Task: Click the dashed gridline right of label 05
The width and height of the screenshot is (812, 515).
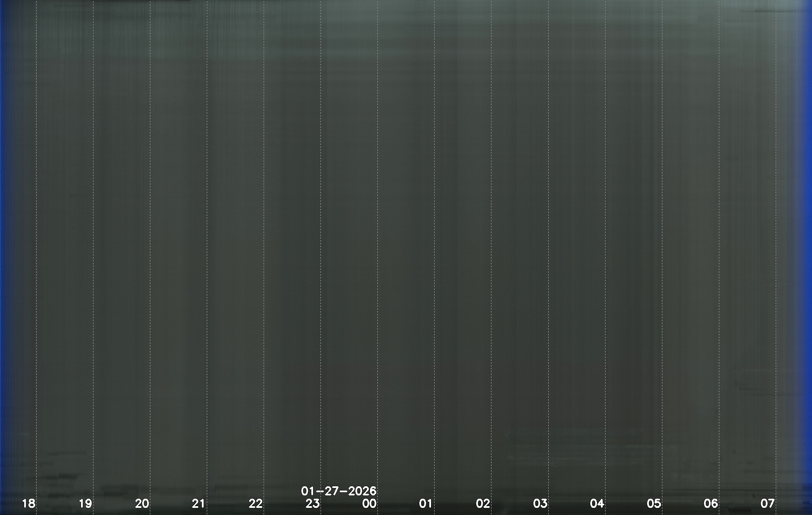Action: tap(662, 249)
